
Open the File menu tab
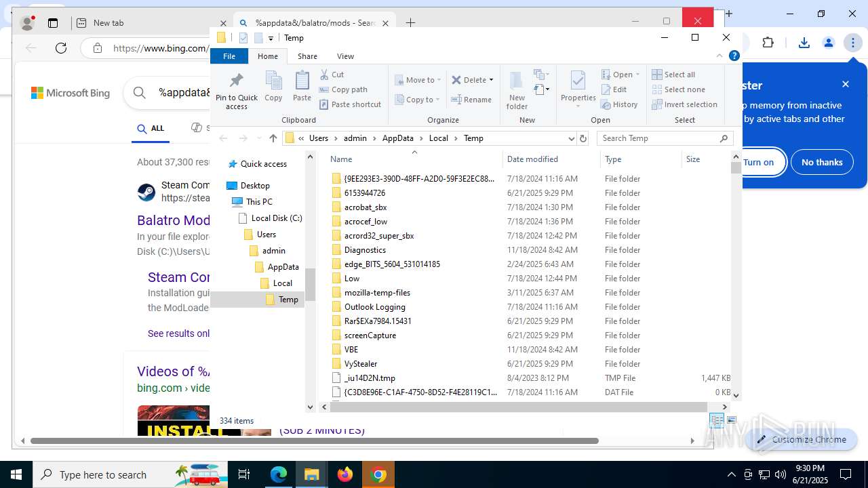[x=229, y=56]
